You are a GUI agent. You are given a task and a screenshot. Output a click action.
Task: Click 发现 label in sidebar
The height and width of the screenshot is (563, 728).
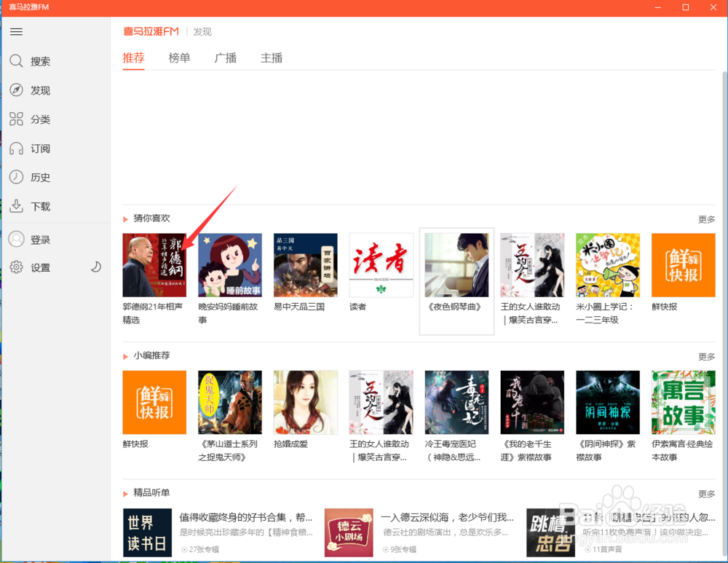coord(40,90)
